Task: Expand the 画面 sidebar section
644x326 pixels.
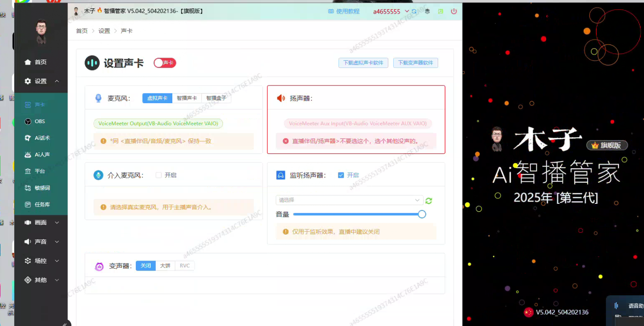Action: tap(57, 223)
